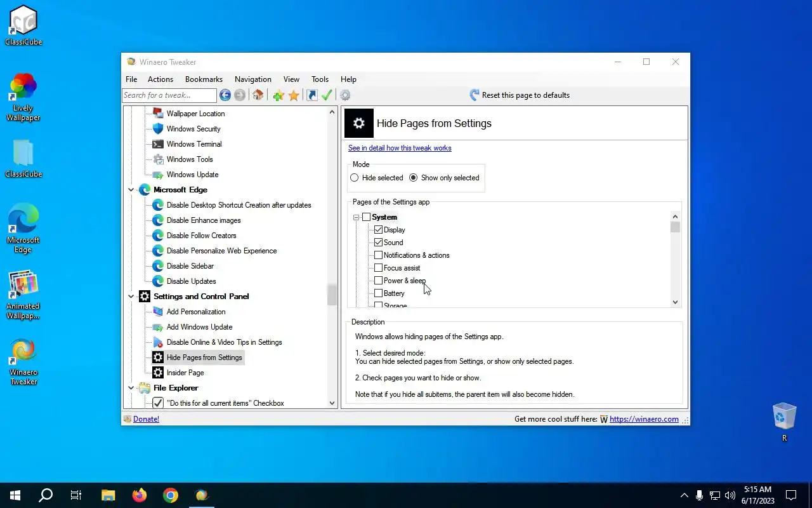This screenshot has height=508, width=812.
Task: Click the green checkmark toolbar icon
Action: 327,95
